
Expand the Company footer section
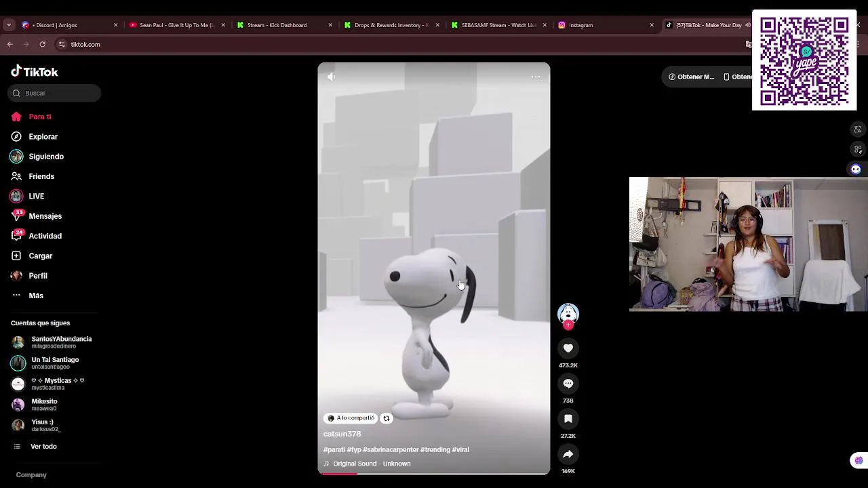[31, 475]
